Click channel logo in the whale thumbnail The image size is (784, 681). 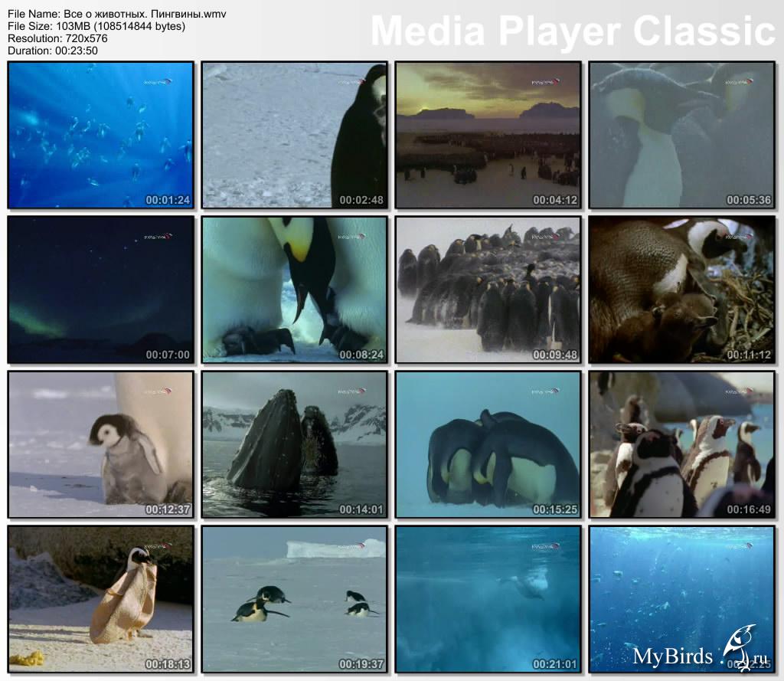tap(351, 391)
